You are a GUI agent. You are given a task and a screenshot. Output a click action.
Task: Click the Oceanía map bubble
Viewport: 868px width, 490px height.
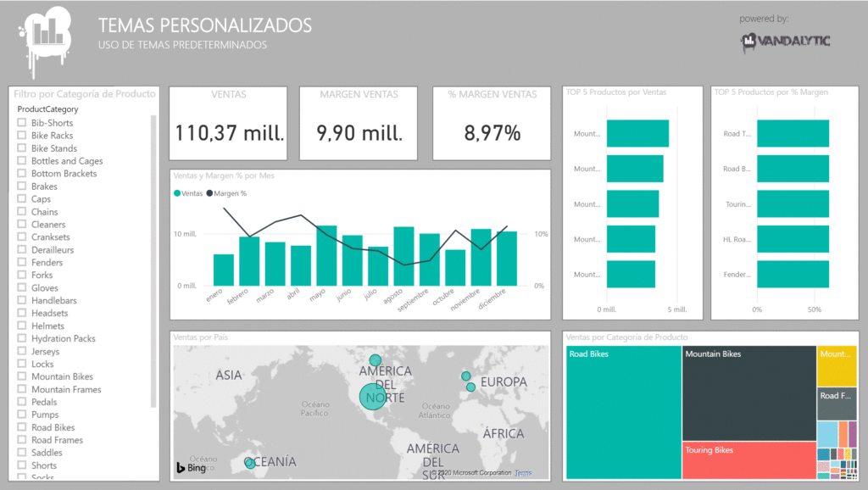250,463
